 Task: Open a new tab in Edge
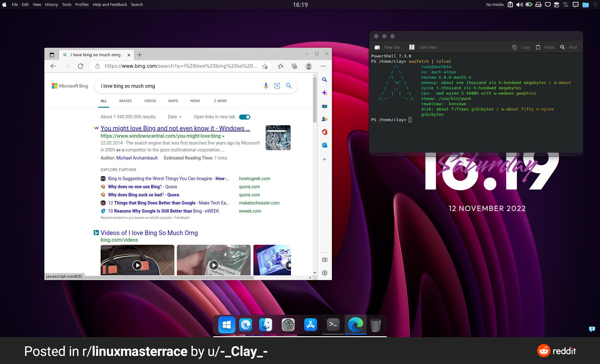[x=139, y=55]
